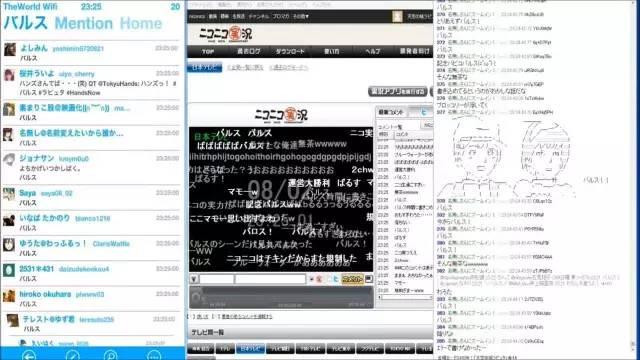This screenshot has height=360, width=640.
Task: Select the 日本テレビ button in the TV channel list
Action: click(250, 349)
